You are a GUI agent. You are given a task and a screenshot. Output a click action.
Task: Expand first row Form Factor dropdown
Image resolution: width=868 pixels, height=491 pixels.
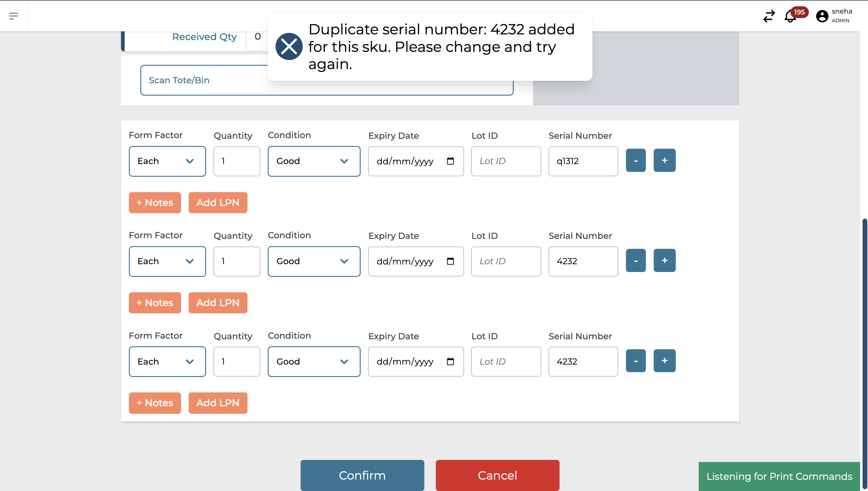coord(167,161)
